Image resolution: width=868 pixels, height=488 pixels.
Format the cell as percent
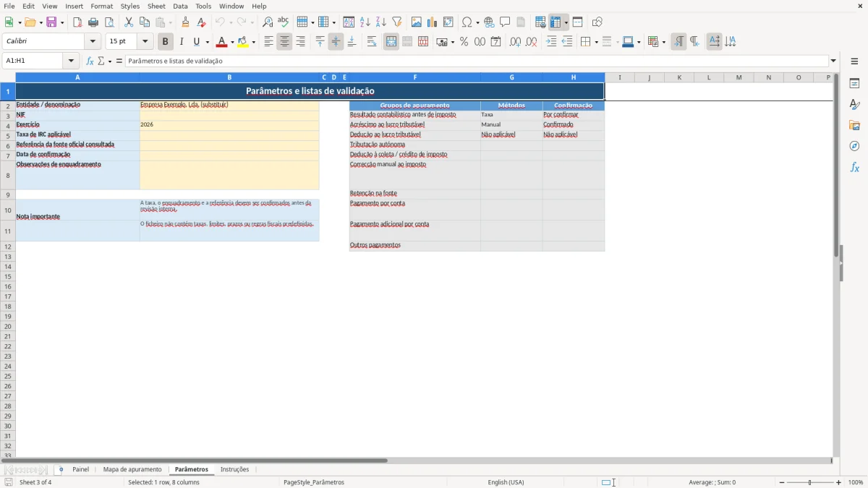464,42
